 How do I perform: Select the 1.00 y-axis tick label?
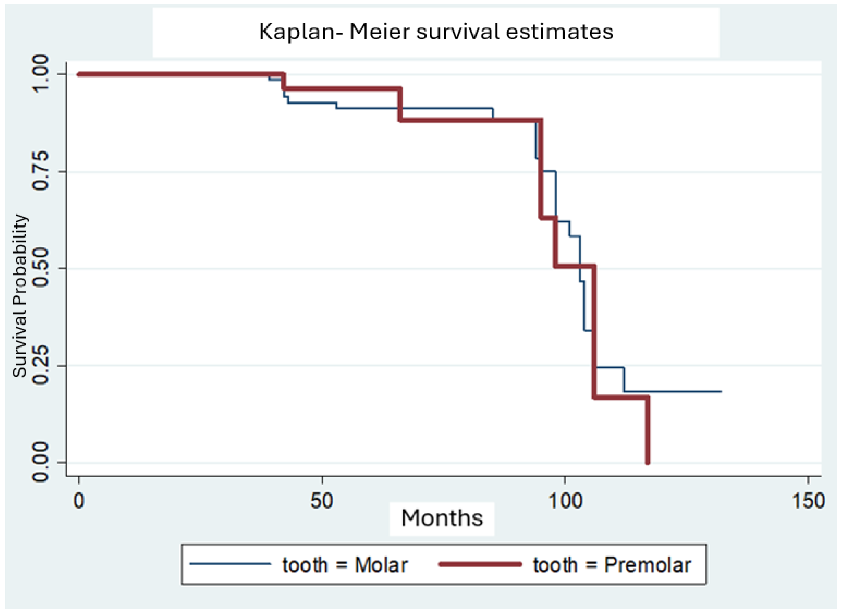(41, 74)
